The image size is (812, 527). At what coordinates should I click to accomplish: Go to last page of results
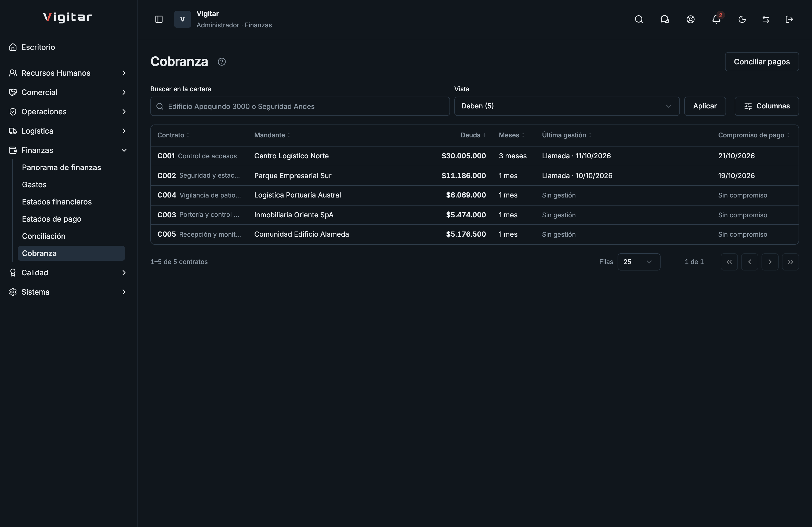click(791, 262)
